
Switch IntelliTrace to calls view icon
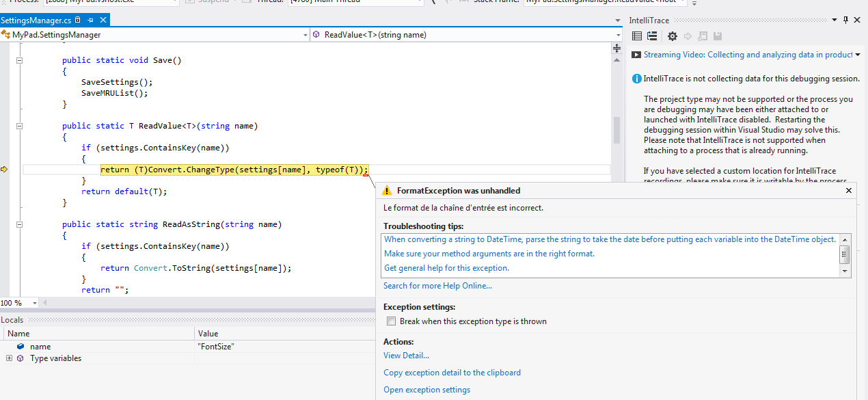(x=652, y=36)
